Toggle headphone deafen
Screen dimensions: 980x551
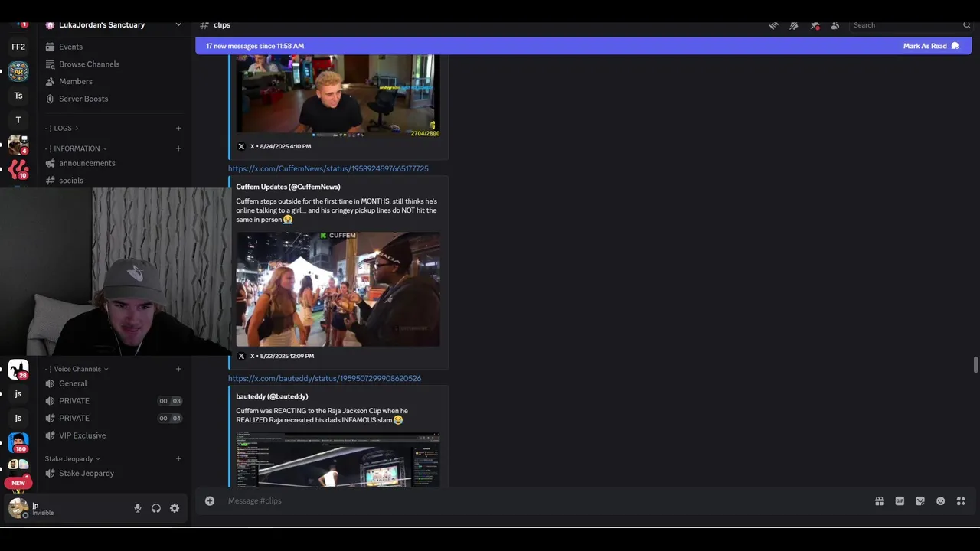tap(156, 508)
